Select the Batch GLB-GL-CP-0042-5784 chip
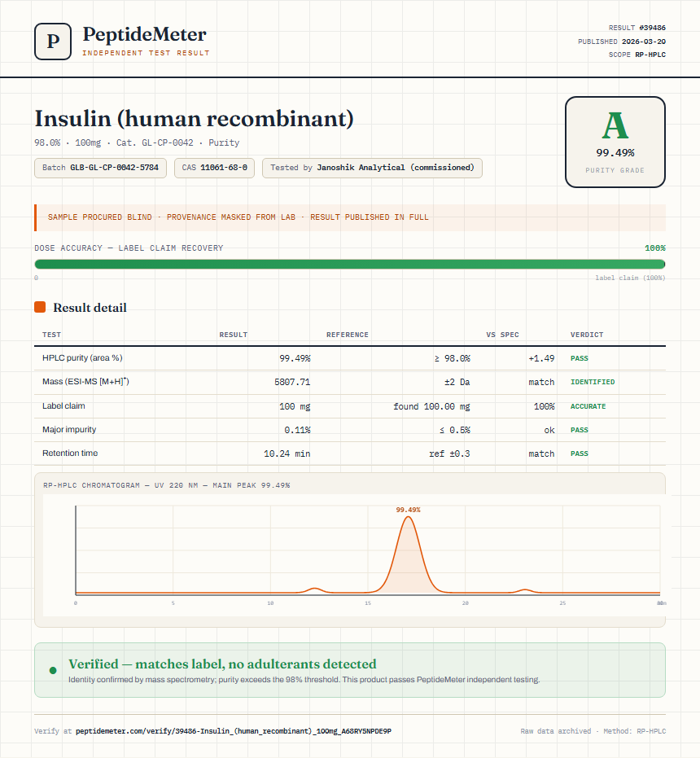 [101, 168]
